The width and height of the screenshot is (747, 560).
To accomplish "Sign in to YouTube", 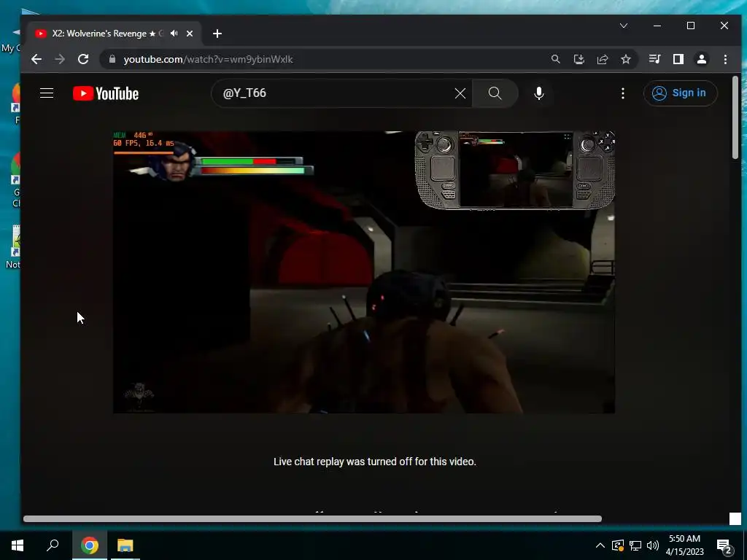I will (x=680, y=93).
